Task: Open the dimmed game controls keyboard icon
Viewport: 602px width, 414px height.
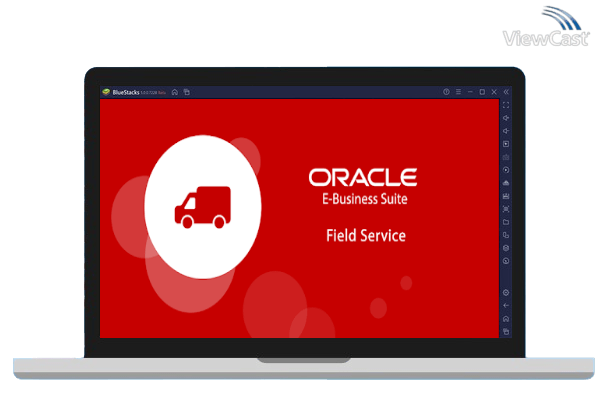Action: click(506, 157)
